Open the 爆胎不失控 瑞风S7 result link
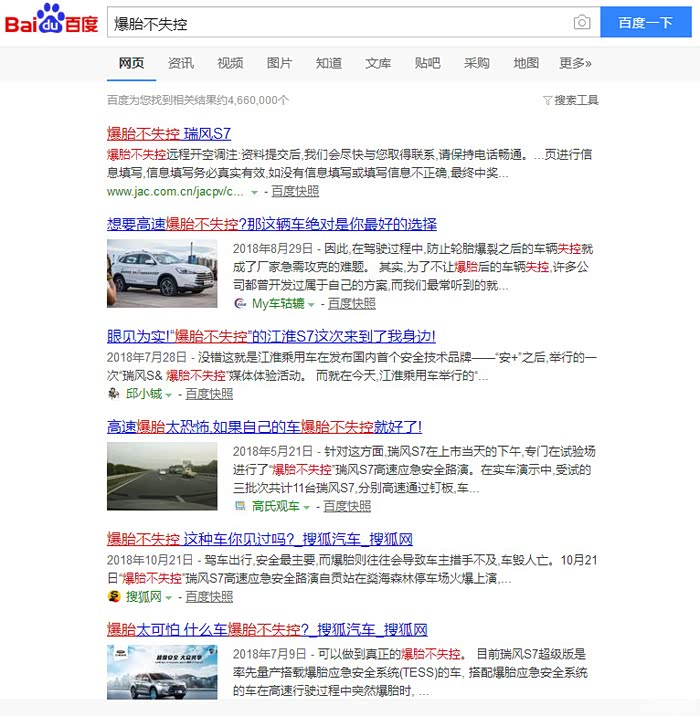 click(x=169, y=134)
